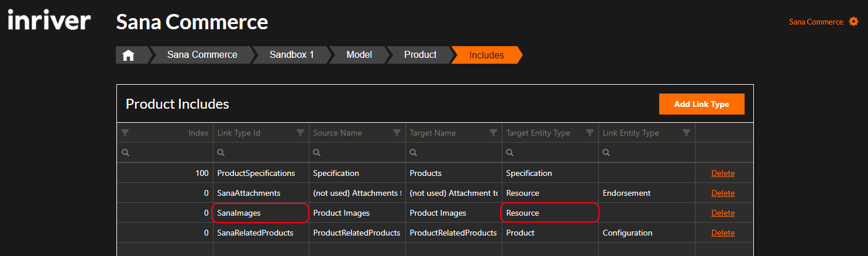Sort by the Index column header
The image size is (868, 256).
[x=198, y=133]
